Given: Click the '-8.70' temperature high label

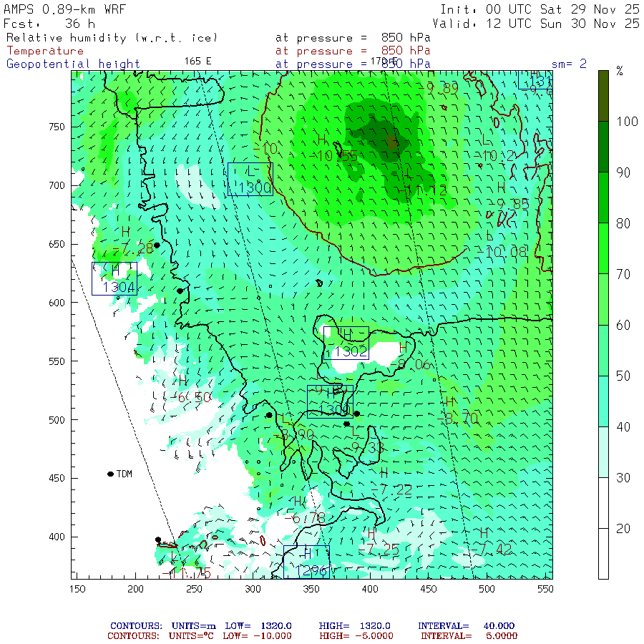Looking at the screenshot, I should (x=457, y=418).
